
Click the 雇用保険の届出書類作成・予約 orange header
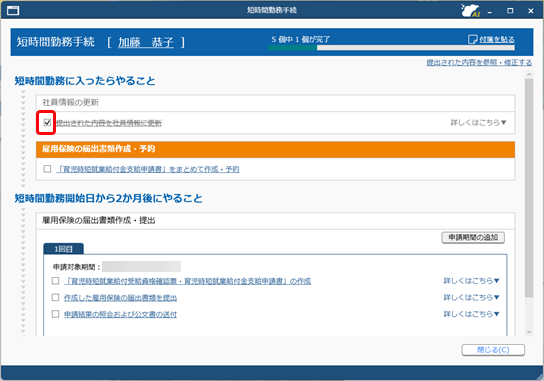pos(275,149)
